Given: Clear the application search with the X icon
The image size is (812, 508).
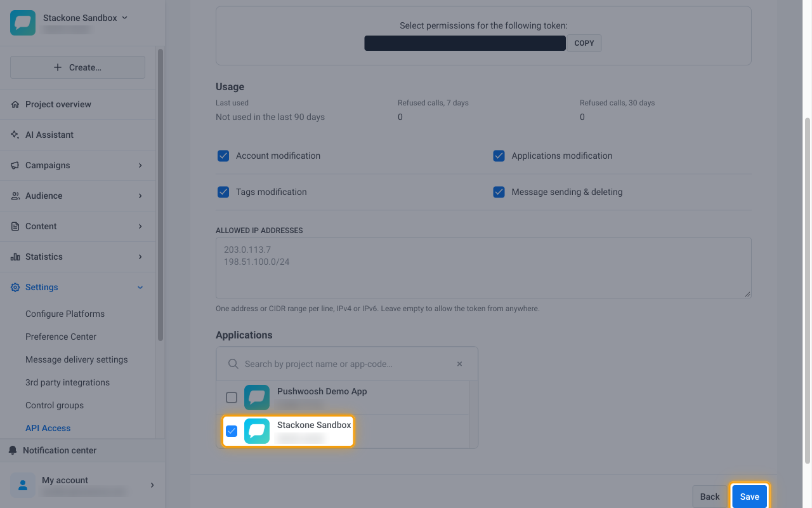Looking at the screenshot, I should pyautogui.click(x=460, y=364).
